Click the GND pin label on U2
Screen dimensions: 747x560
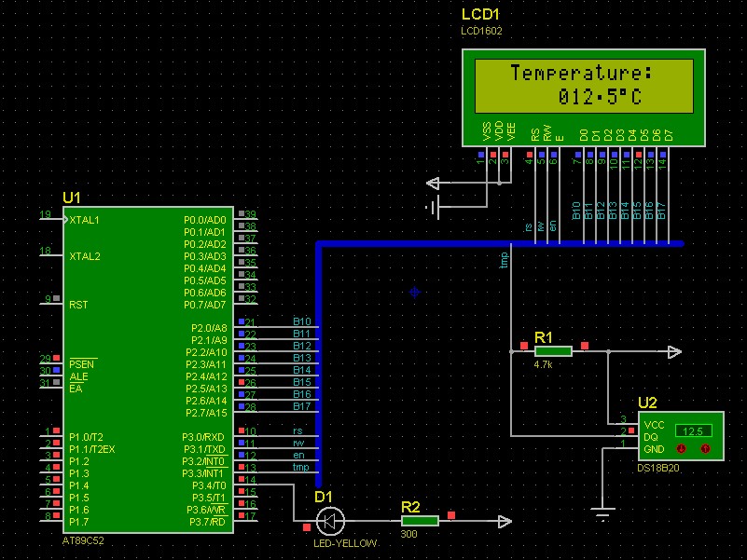point(654,449)
